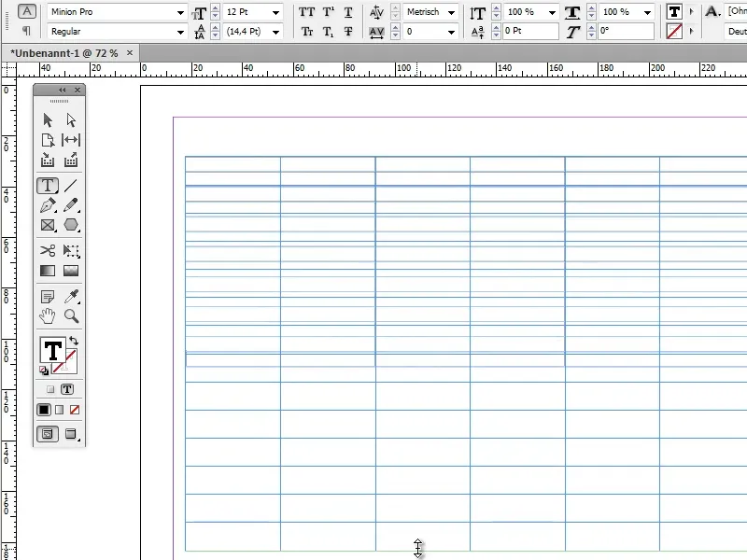Open the vertical scale 100 % dropdown

tap(552, 12)
